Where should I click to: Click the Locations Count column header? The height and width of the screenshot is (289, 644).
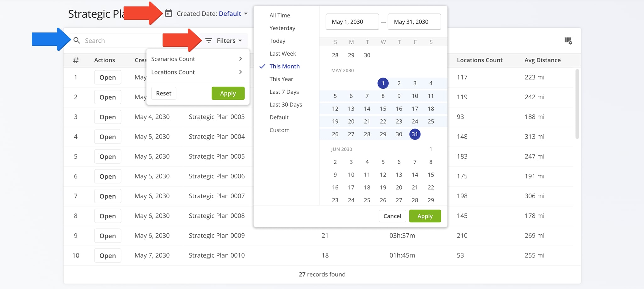coord(480,60)
